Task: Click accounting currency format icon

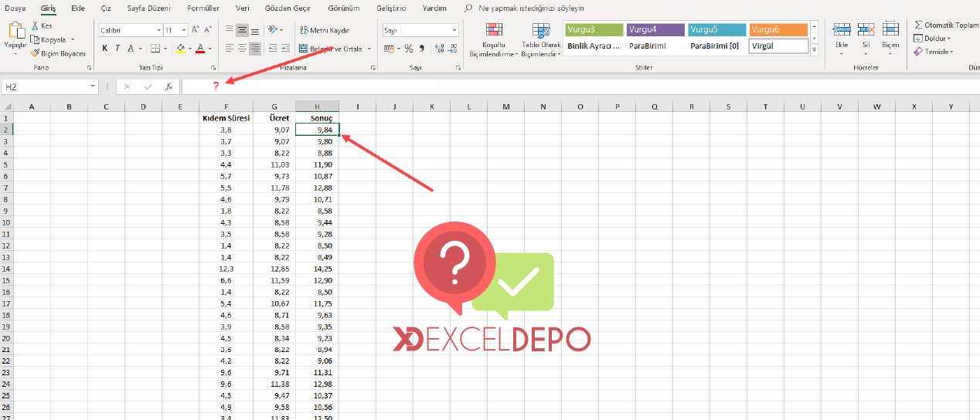Action: 388,48
